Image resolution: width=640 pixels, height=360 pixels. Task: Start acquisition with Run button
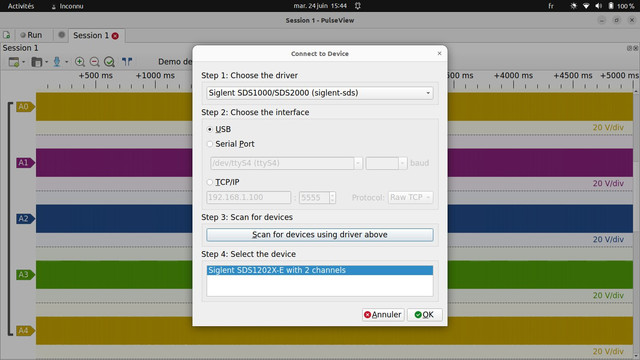31,35
